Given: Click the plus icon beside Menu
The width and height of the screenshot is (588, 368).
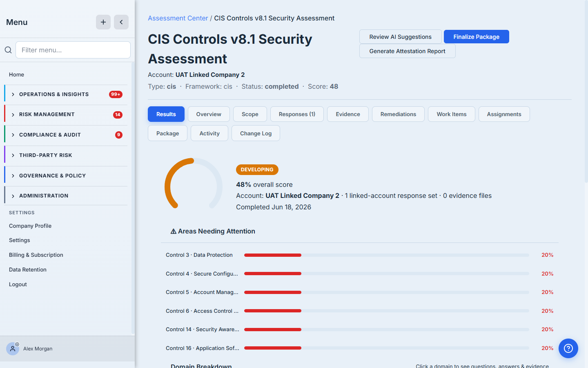Looking at the screenshot, I should pyautogui.click(x=103, y=22).
